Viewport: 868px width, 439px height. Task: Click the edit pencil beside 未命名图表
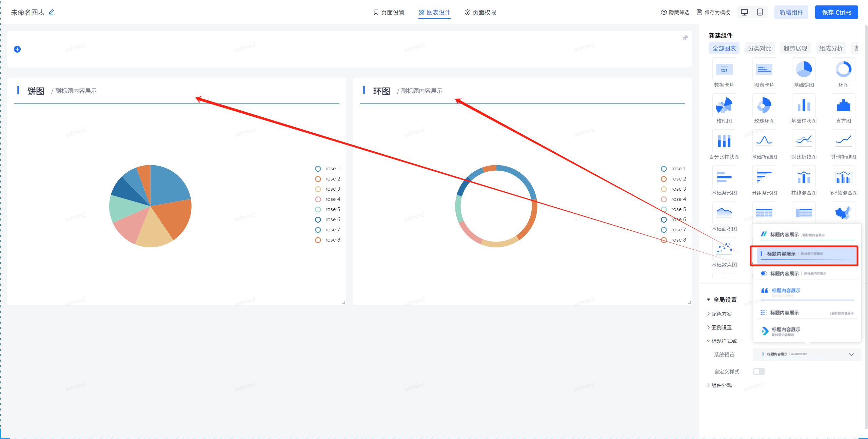pyautogui.click(x=52, y=12)
